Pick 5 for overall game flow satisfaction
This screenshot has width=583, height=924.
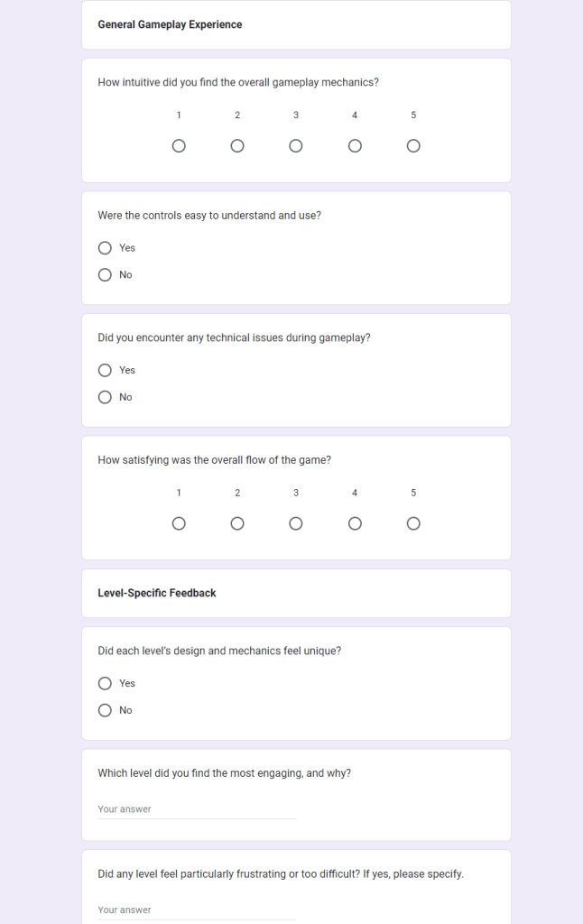coord(413,523)
